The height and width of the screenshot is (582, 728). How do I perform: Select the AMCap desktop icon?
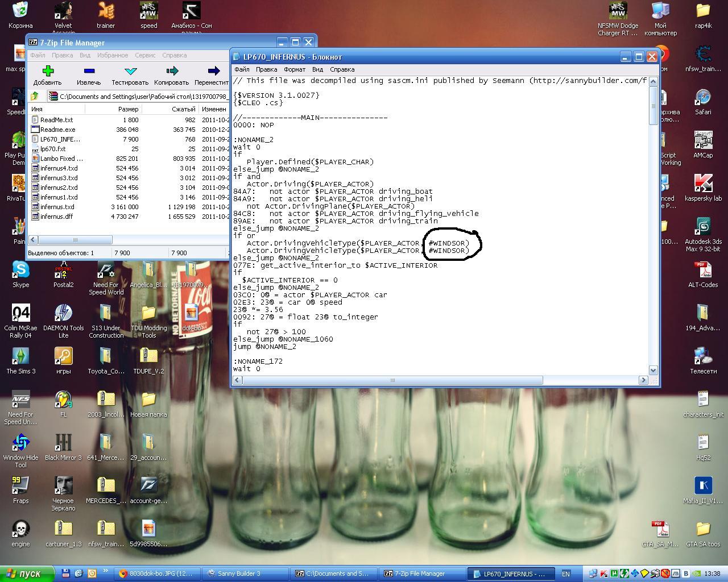coord(703,145)
